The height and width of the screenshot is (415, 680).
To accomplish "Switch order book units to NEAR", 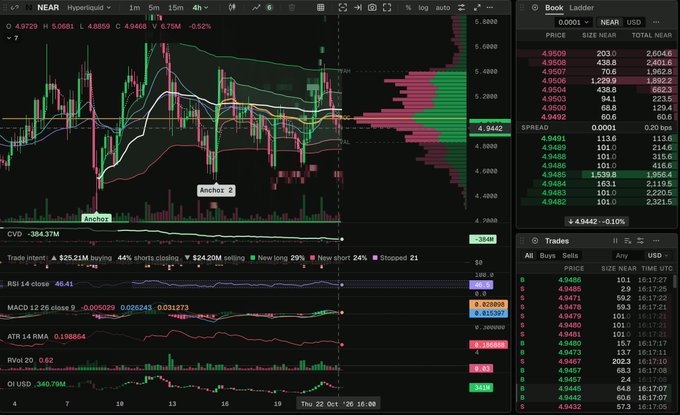I will pyautogui.click(x=609, y=22).
